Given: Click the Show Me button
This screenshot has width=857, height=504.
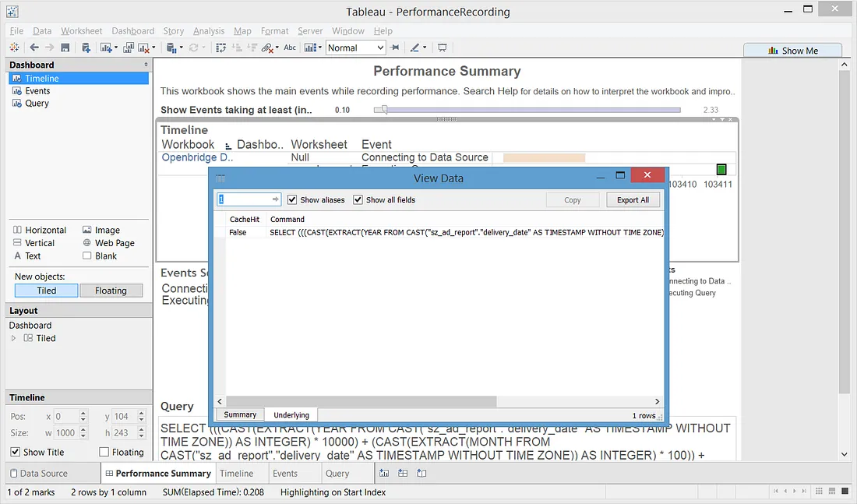Looking at the screenshot, I should coord(792,51).
